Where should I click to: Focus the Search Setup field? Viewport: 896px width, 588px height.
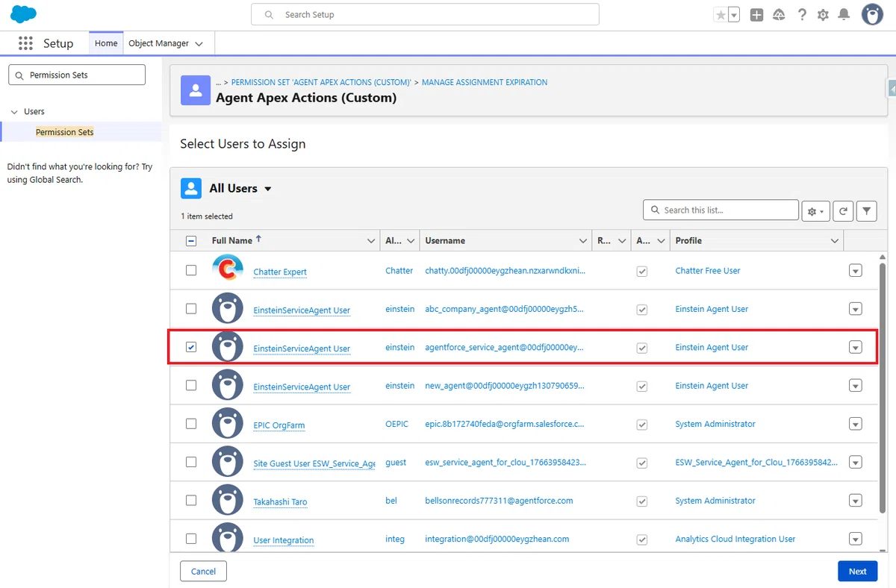425,14
